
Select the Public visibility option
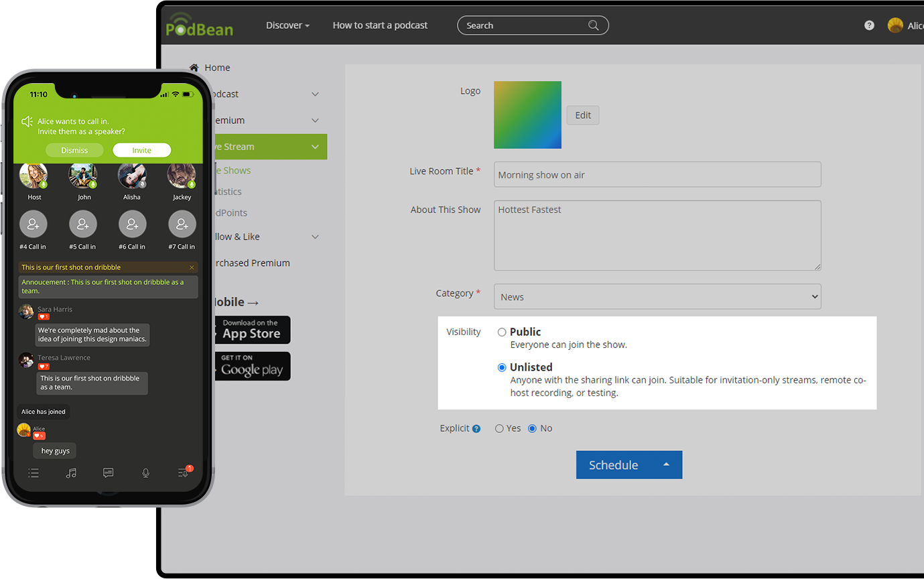tap(501, 332)
